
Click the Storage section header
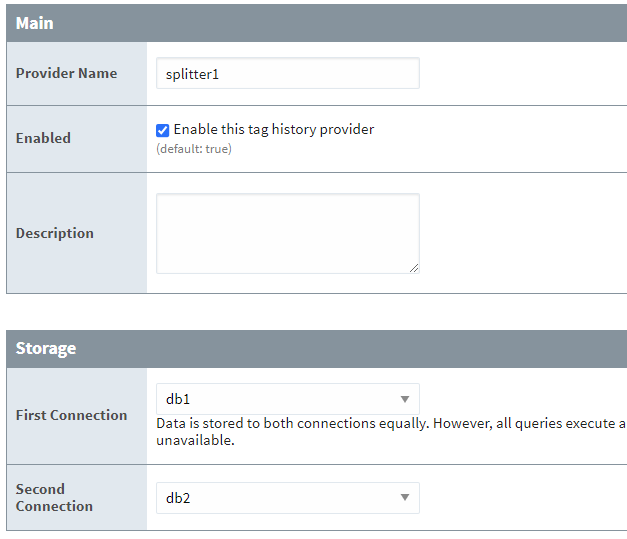tap(46, 349)
